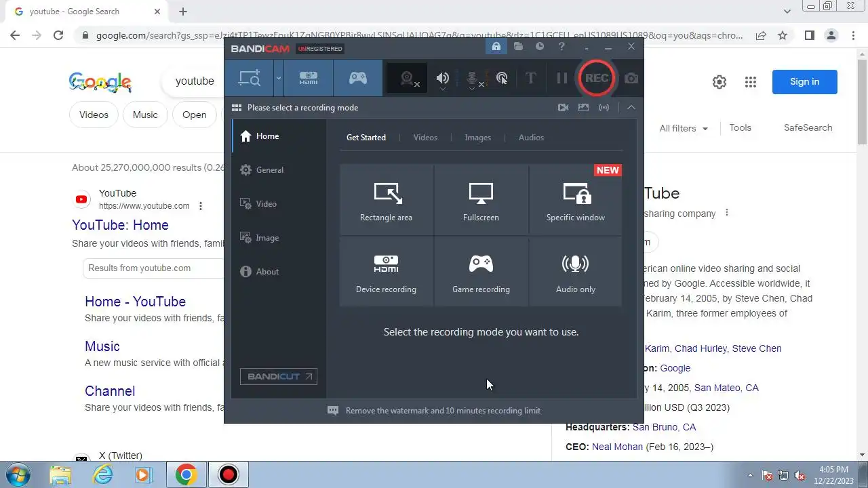Click the image icon in status bar
868x488 pixels.
coord(583,108)
